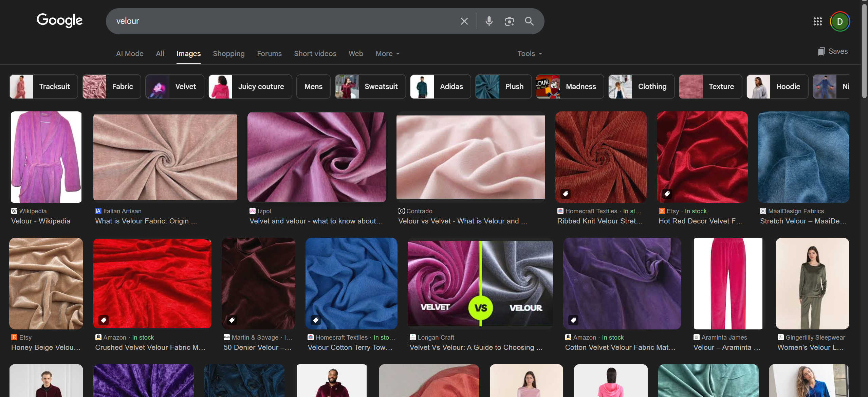The height and width of the screenshot is (397, 868).
Task: Go to Google homepage via logo
Action: [59, 20]
